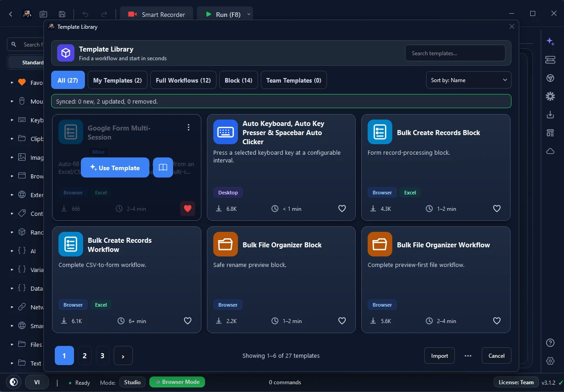Image resolution: width=564 pixels, height=392 pixels.
Task: Open the download icon in right sidebar
Action: 550,115
